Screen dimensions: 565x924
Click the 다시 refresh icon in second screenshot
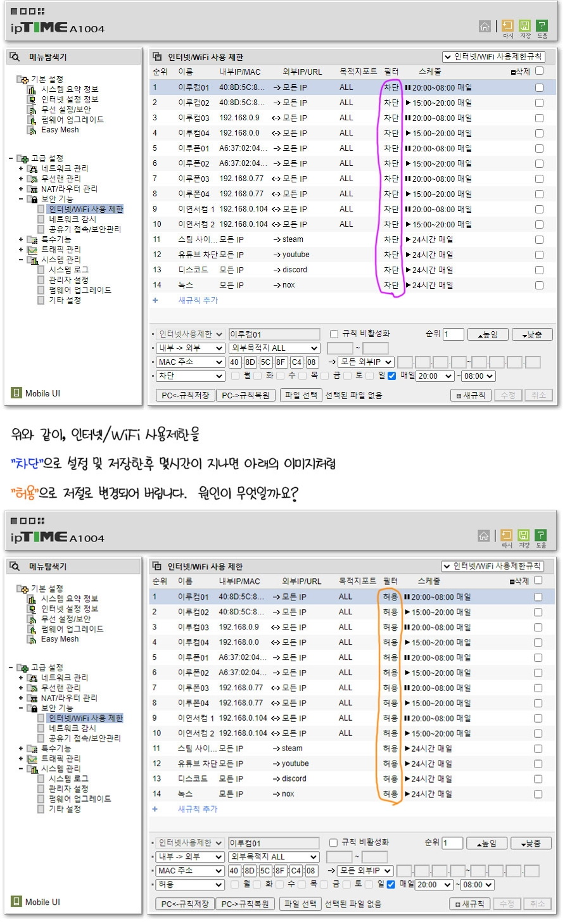506,536
